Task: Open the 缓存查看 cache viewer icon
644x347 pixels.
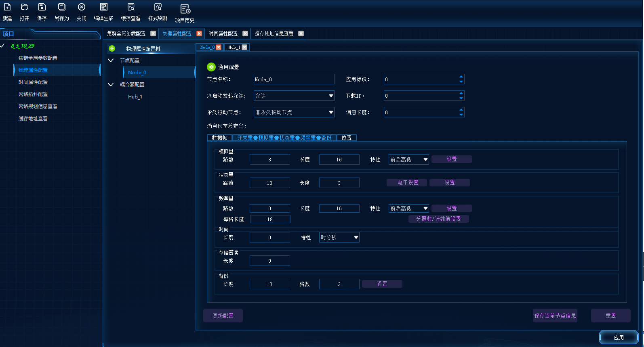Action: click(x=131, y=7)
